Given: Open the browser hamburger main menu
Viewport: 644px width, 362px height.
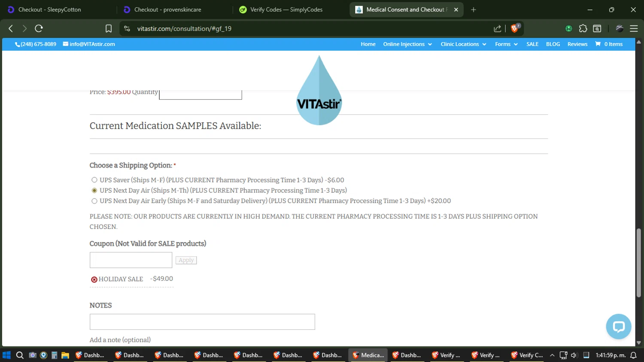Looking at the screenshot, I should pos(634,28).
